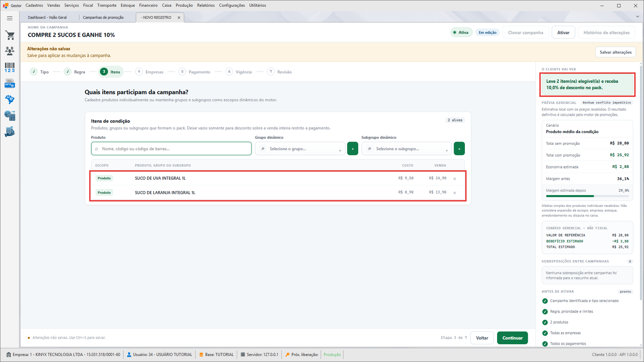Switch to Campanhas de promoção tab

[x=103, y=17]
